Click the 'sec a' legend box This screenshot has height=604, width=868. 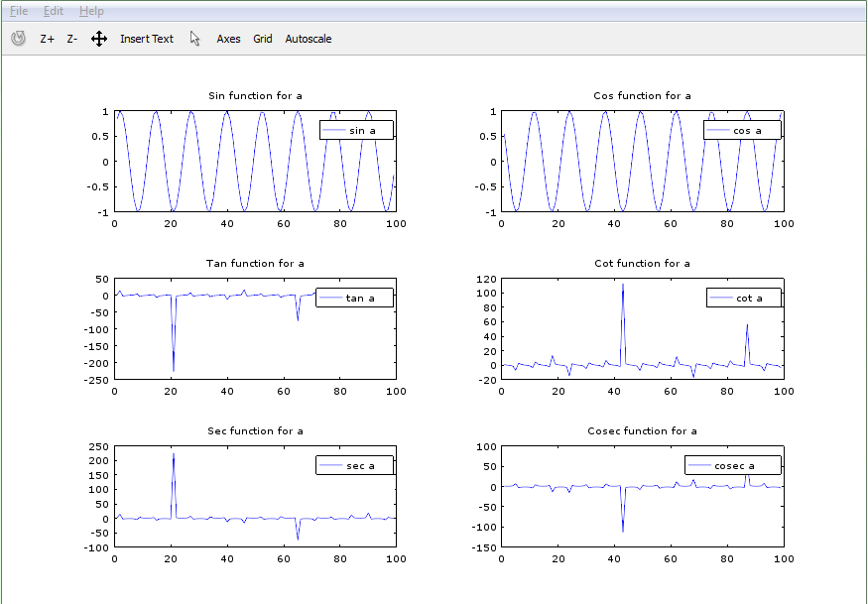point(354,465)
